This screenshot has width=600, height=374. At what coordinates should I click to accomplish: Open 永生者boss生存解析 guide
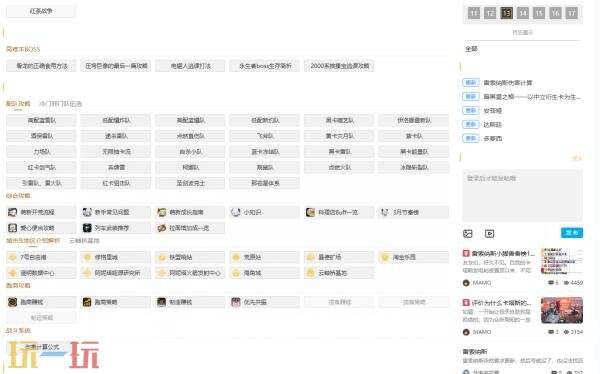[265, 66]
